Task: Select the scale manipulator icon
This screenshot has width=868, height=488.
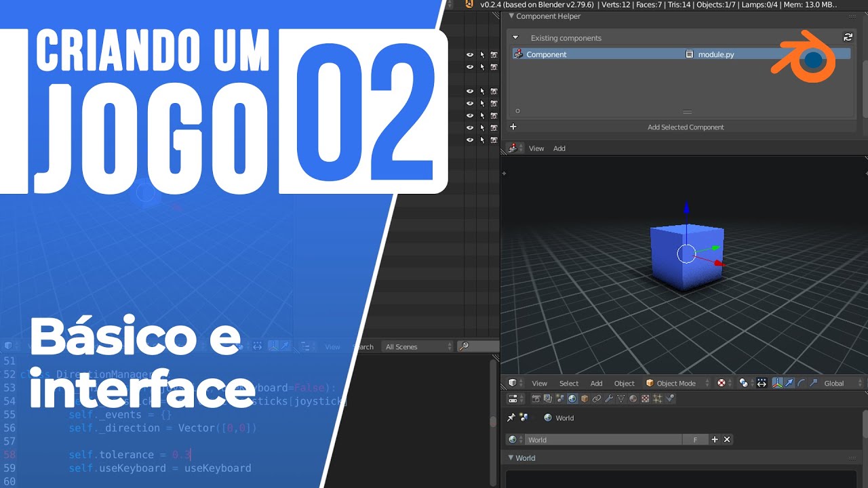Action: point(814,383)
